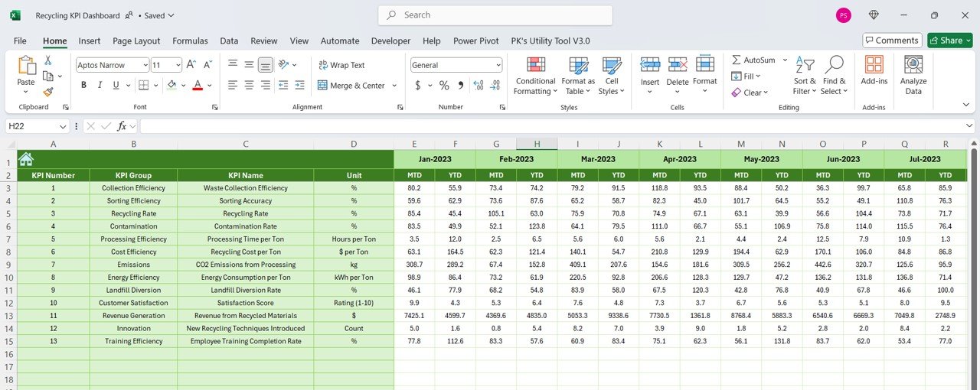Apply the red Font Color A

pos(198,85)
